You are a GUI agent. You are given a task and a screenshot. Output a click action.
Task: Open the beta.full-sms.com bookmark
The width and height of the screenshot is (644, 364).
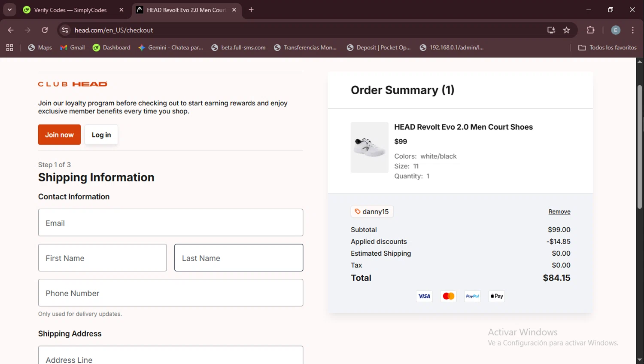(238, 48)
